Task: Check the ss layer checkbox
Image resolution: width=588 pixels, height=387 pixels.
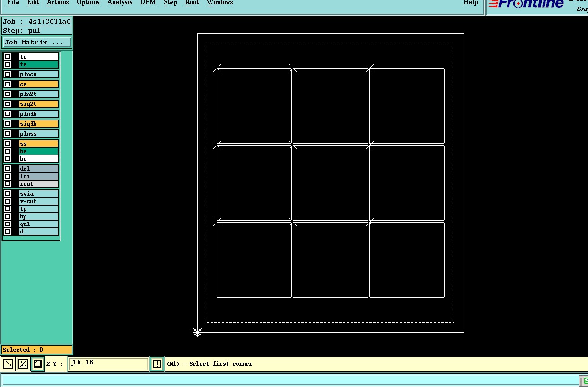Action: point(8,144)
